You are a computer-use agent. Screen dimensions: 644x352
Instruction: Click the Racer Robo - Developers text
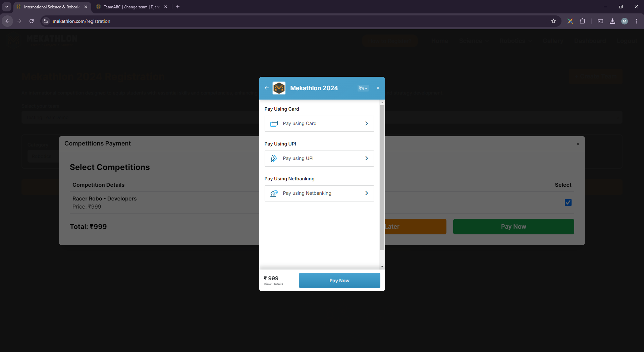pos(105,199)
